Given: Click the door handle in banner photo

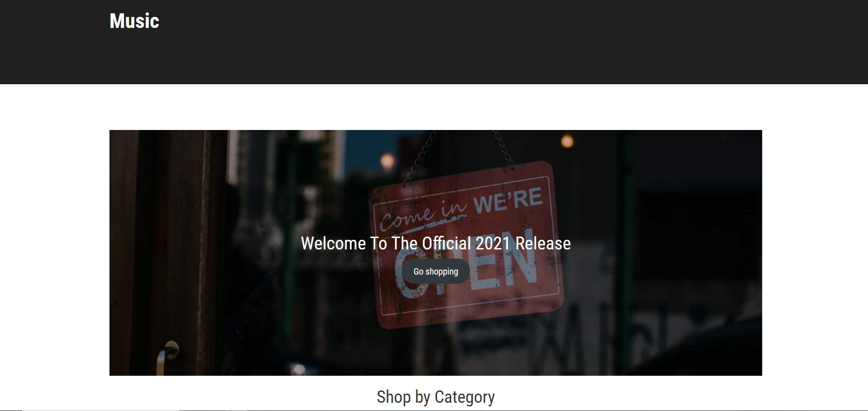Looking at the screenshot, I should pos(166,358).
